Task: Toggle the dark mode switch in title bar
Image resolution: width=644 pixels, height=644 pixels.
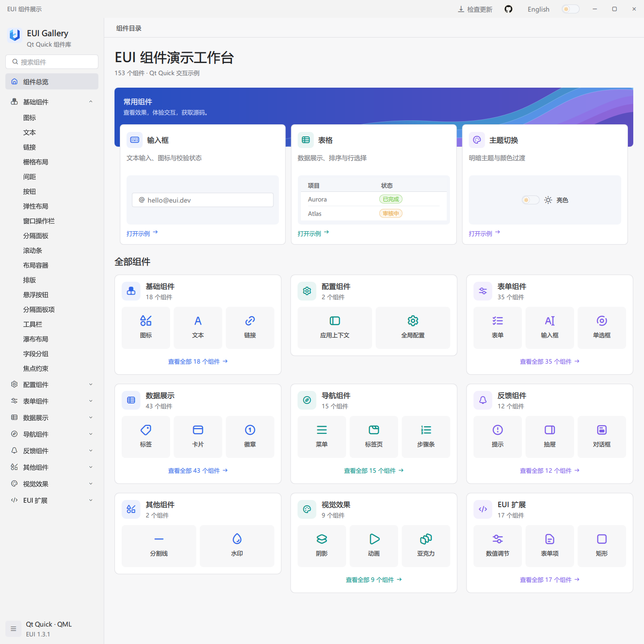Action: point(571,9)
